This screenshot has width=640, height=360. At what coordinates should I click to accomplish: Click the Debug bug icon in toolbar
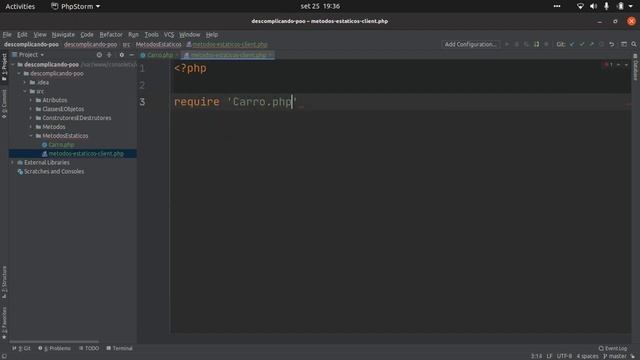[x=517, y=44]
